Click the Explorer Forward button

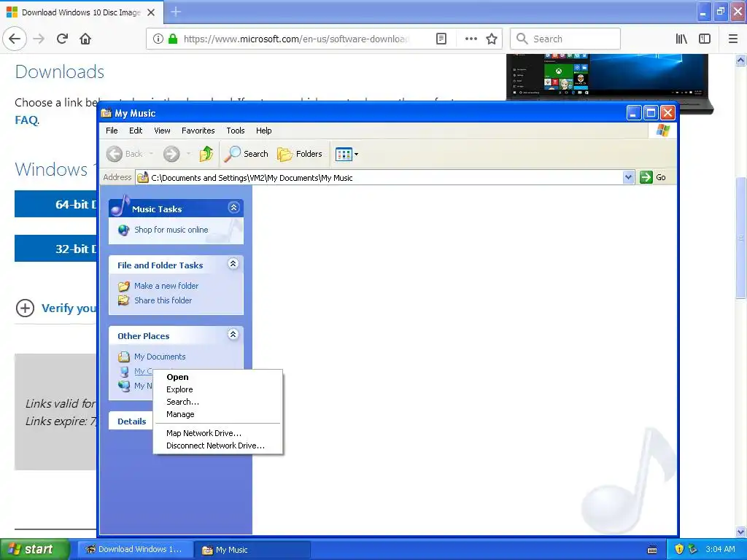pyautogui.click(x=171, y=154)
